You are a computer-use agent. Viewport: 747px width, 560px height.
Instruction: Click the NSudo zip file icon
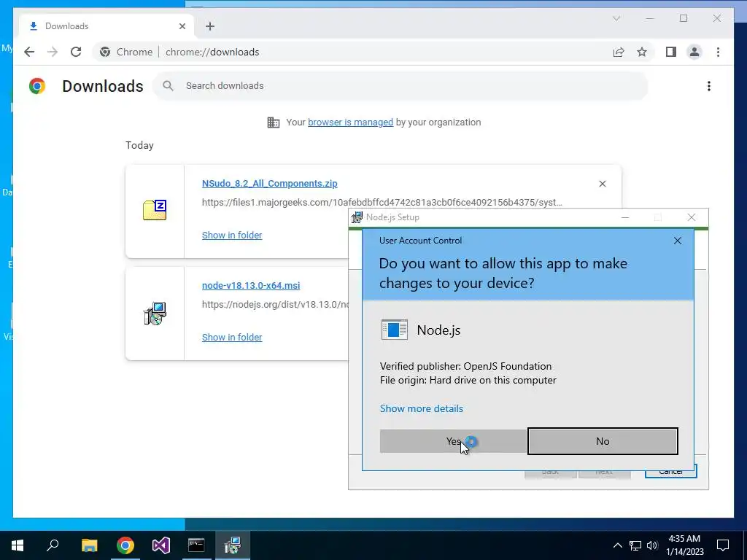(155, 210)
